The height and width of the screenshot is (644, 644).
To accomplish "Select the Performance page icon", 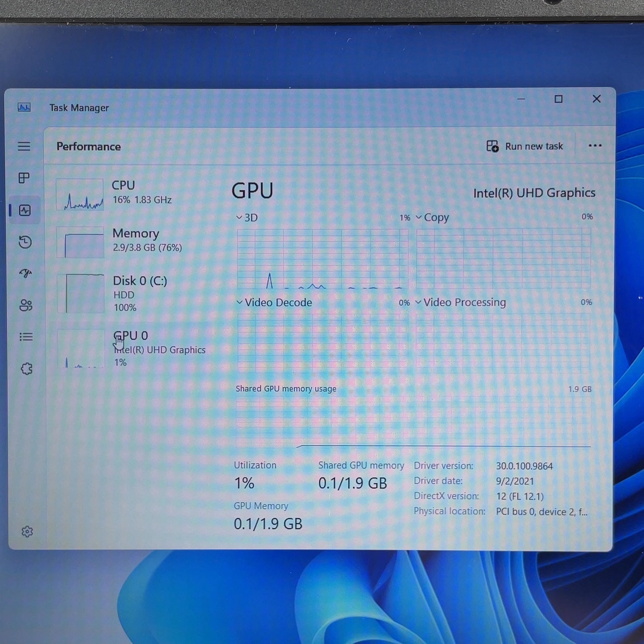I will tap(25, 210).
